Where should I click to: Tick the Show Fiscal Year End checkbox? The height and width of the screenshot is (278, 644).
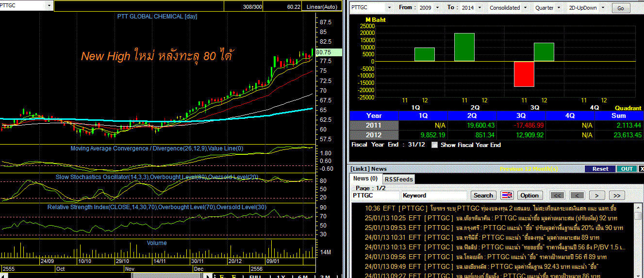(434, 145)
